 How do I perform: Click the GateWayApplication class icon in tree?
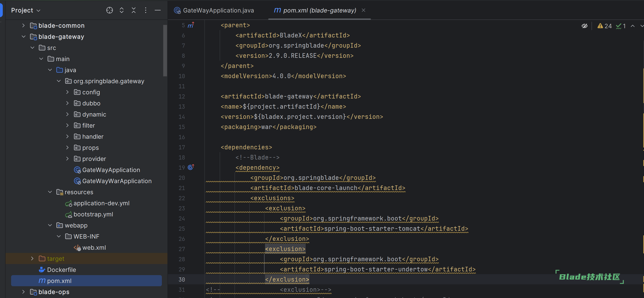pyautogui.click(x=77, y=170)
